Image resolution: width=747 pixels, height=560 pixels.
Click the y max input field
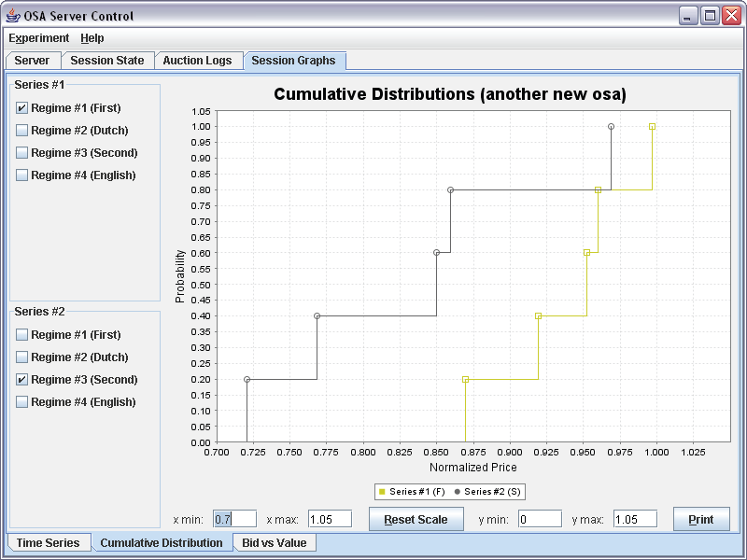(636, 519)
